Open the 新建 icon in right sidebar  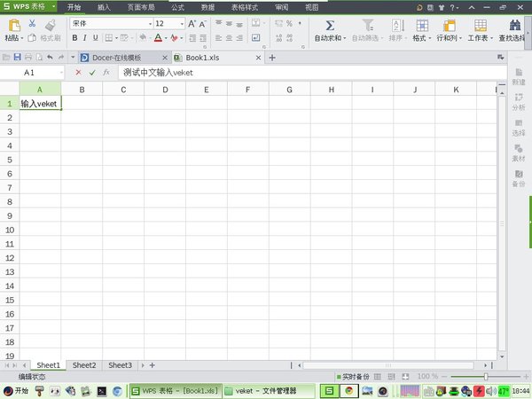click(519, 76)
